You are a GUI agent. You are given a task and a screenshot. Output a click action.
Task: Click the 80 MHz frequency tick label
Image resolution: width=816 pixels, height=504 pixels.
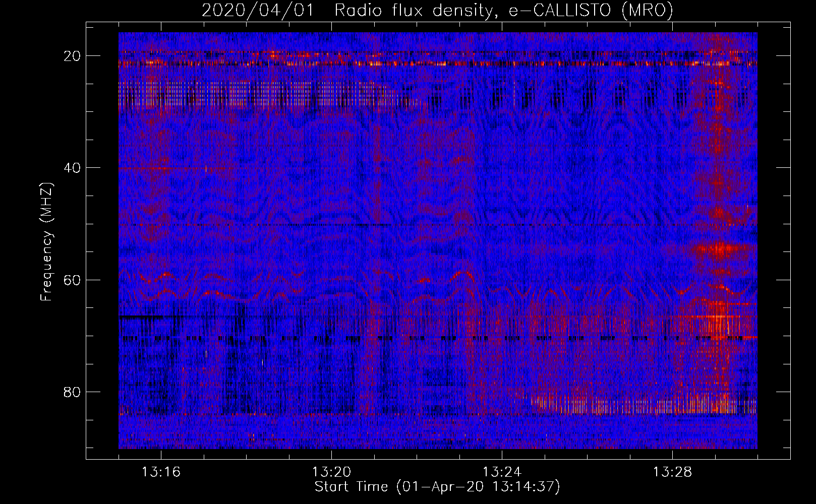click(x=72, y=392)
